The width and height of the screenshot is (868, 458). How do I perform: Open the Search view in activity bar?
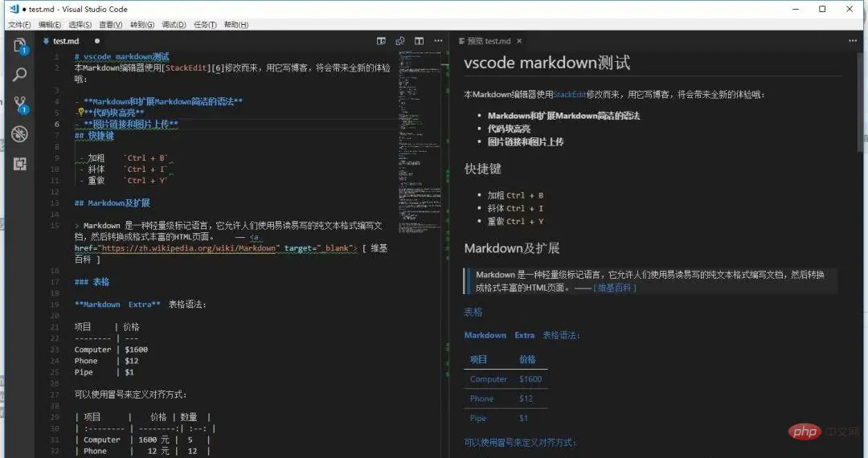point(19,75)
